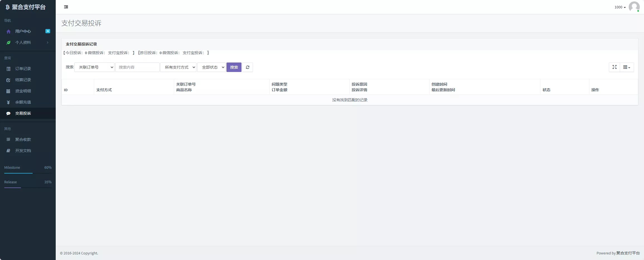This screenshot has height=260, width=644.
Task: Click the table icon beside 资金明细
Action: point(8,91)
